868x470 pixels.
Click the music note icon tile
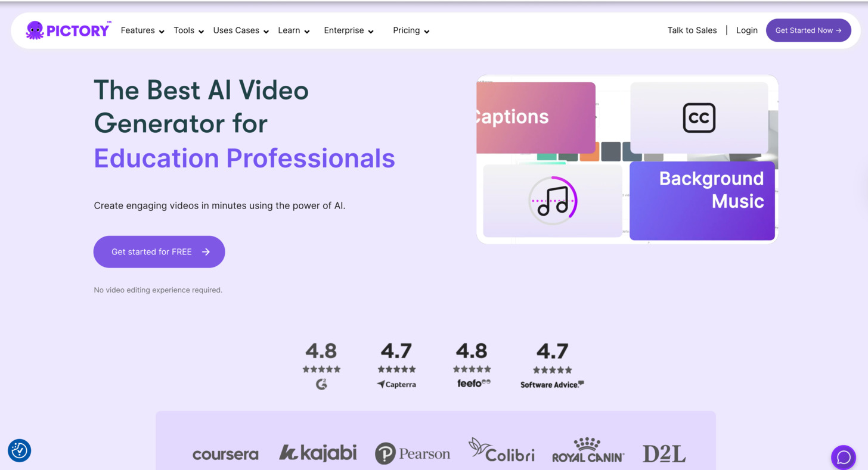[x=553, y=201]
